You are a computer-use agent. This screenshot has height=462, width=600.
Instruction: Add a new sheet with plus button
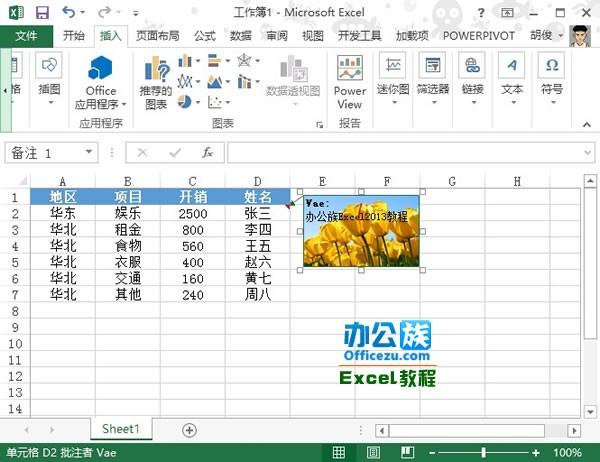coord(189,430)
